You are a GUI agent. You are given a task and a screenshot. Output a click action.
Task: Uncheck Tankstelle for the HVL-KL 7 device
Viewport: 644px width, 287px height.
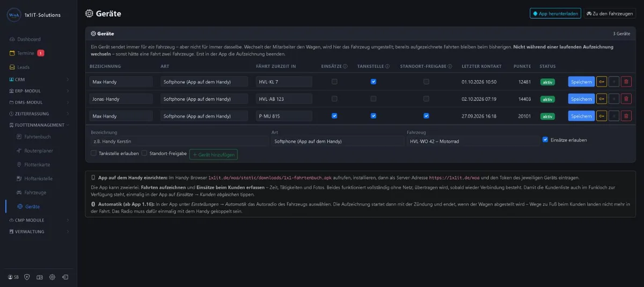point(374,82)
